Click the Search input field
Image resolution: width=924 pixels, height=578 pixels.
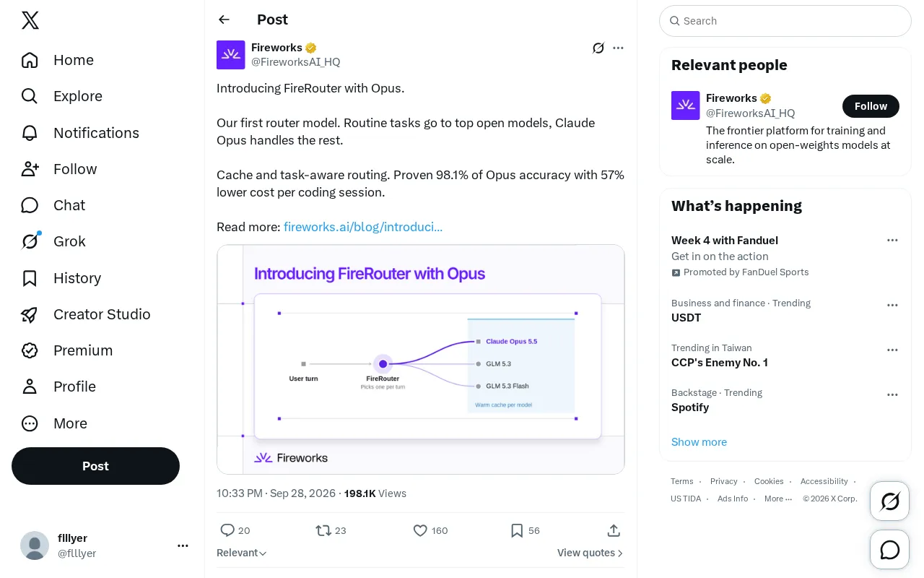pos(785,21)
